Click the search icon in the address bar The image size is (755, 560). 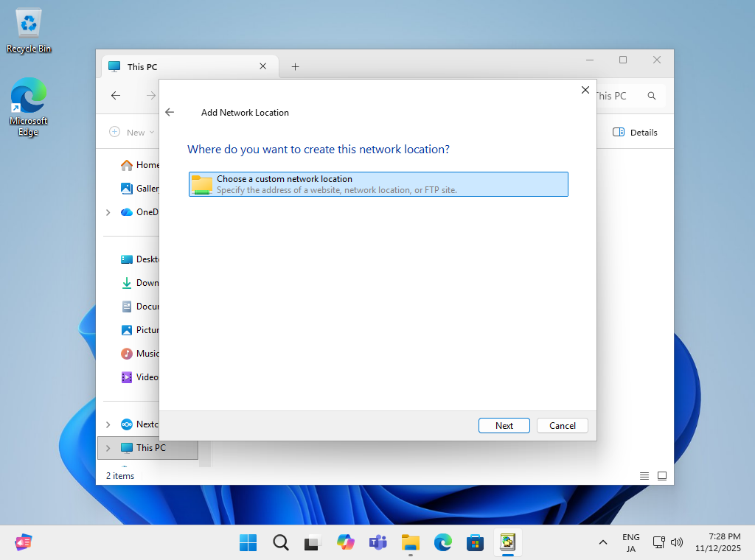click(x=652, y=96)
